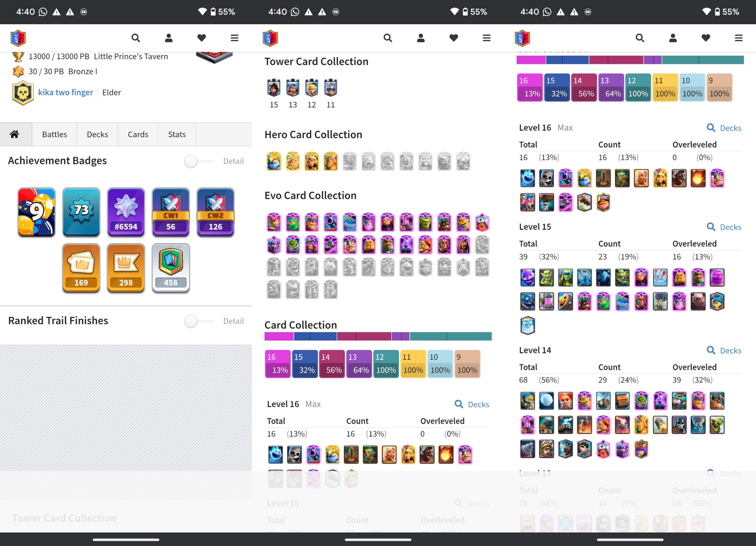This screenshot has height=546, width=756.
Task: Open search on the left screen header
Action: click(x=135, y=38)
